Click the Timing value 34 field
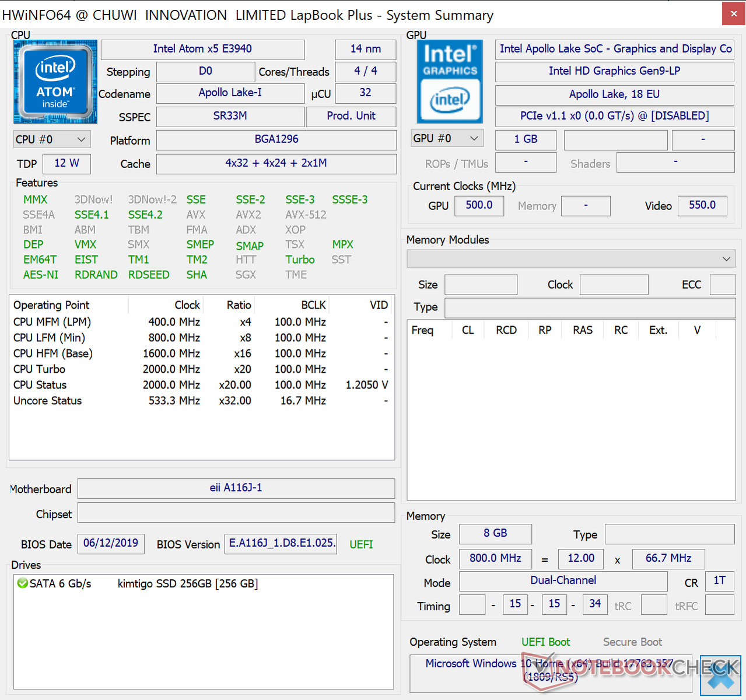 [x=595, y=604]
